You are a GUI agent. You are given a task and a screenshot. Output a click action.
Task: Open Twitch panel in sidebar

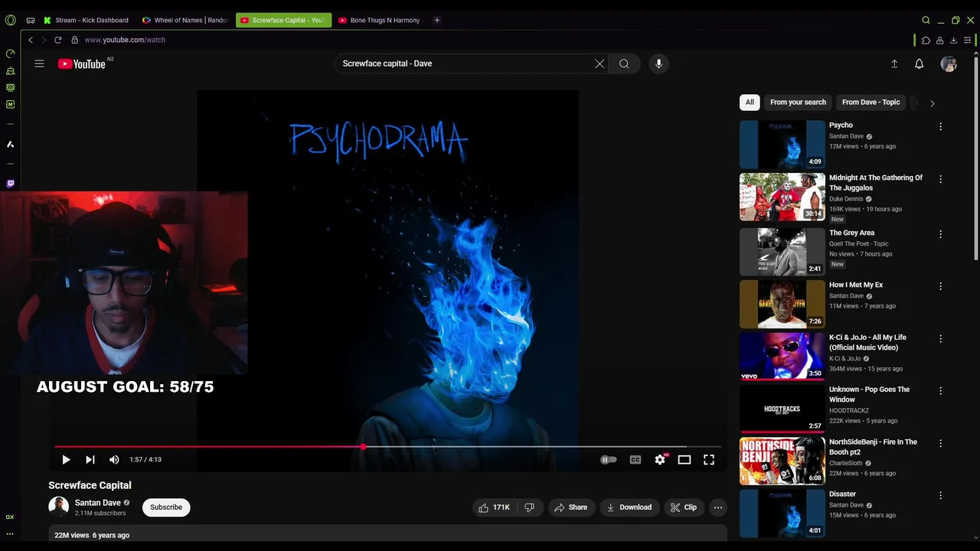(10, 184)
